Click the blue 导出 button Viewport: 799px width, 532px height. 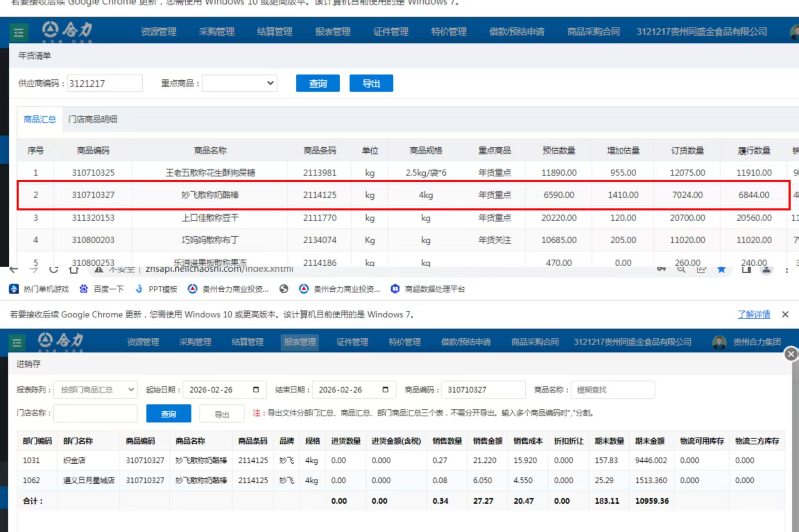click(371, 84)
